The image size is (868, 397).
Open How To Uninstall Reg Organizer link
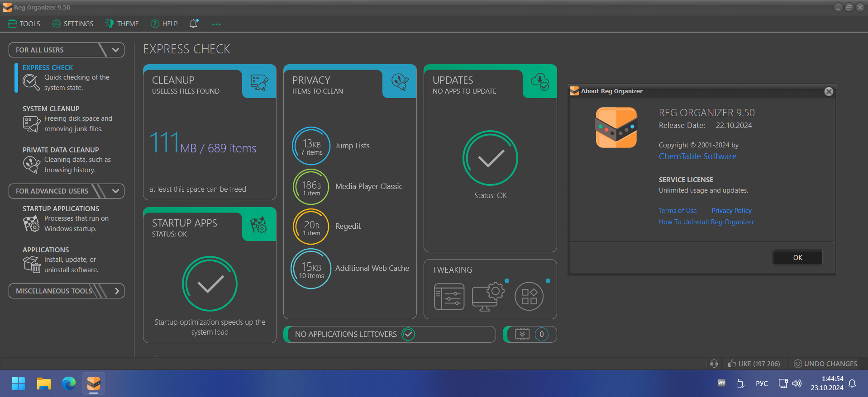[x=706, y=222]
